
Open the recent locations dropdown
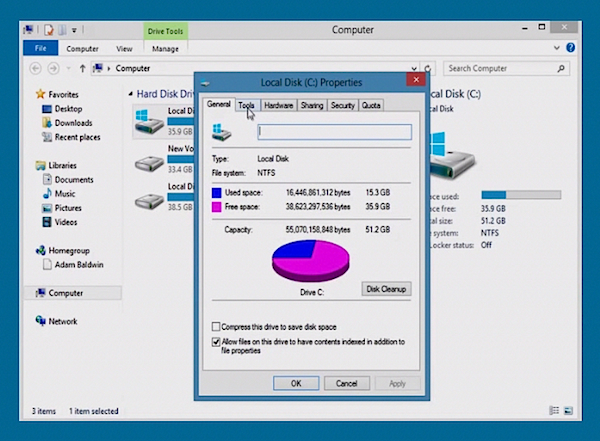click(x=69, y=69)
